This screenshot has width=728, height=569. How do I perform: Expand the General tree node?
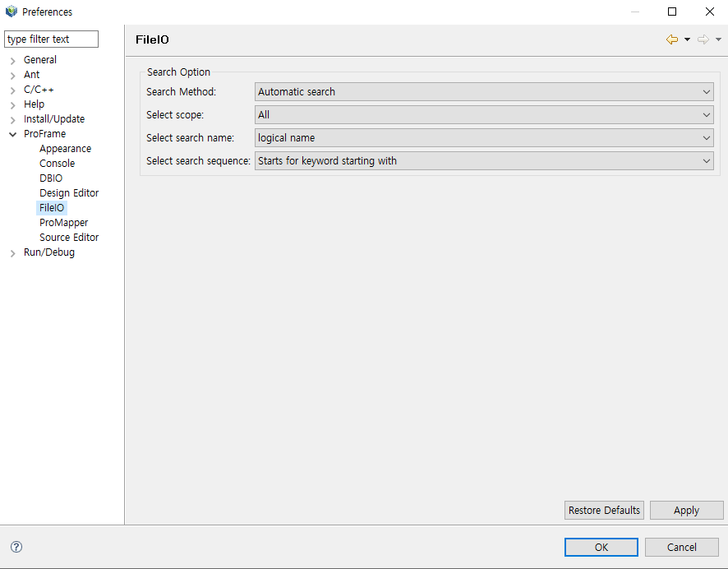point(12,60)
